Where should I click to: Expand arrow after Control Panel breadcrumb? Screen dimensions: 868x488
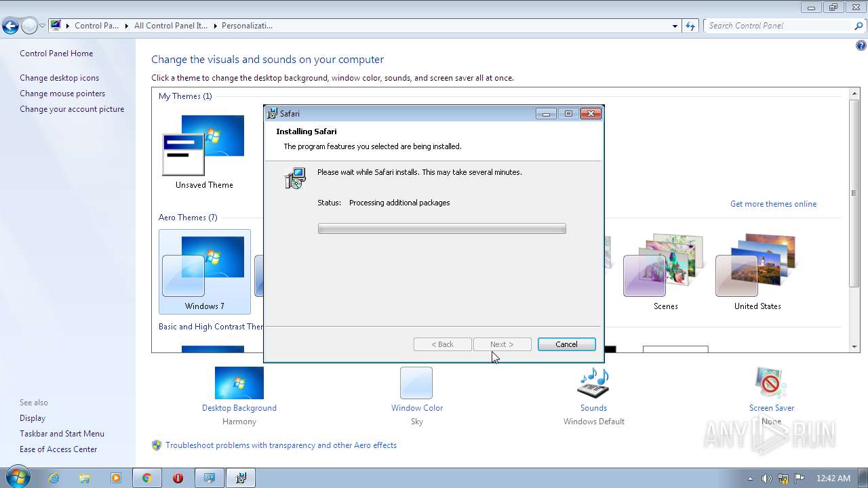(x=125, y=26)
